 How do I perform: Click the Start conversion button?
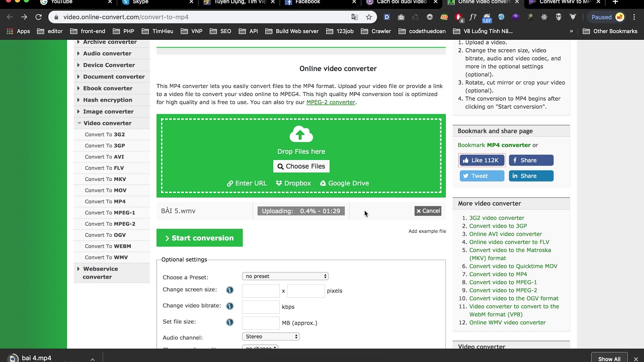point(200,238)
